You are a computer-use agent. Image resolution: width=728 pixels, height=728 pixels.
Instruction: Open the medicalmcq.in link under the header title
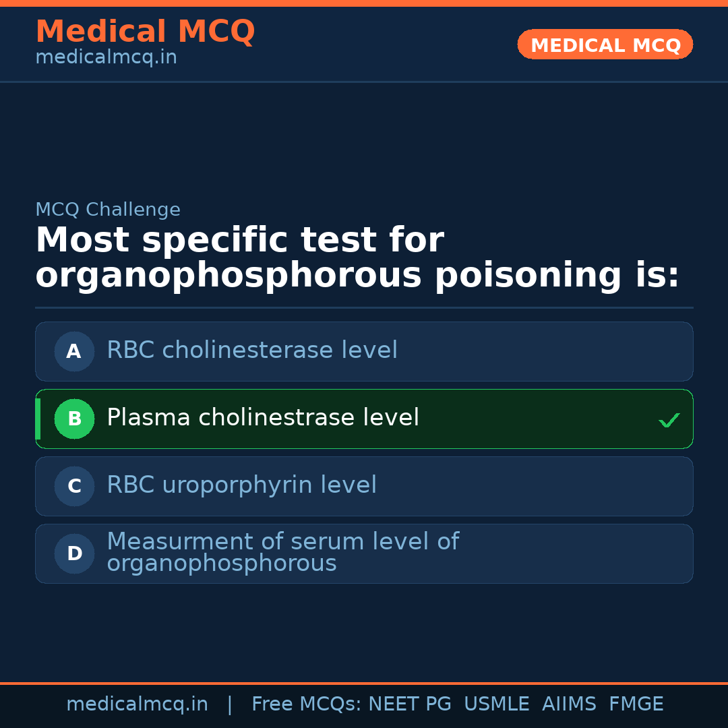[106, 58]
